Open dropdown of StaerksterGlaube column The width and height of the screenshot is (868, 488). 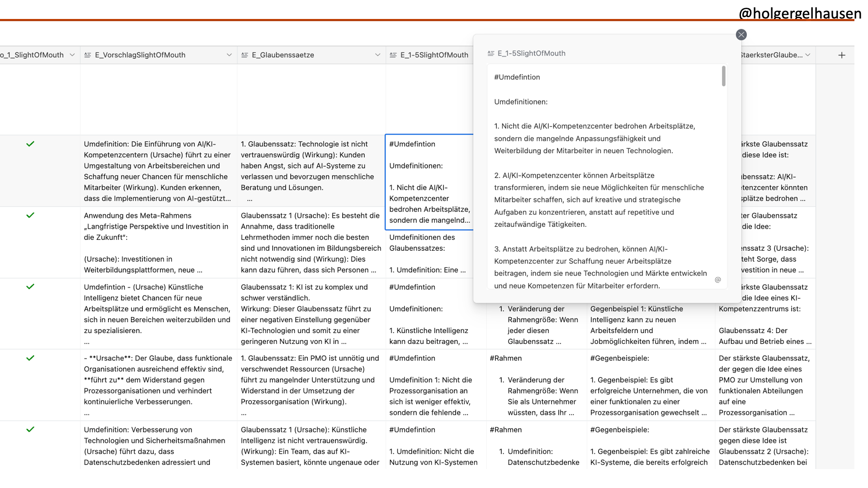[x=808, y=55]
